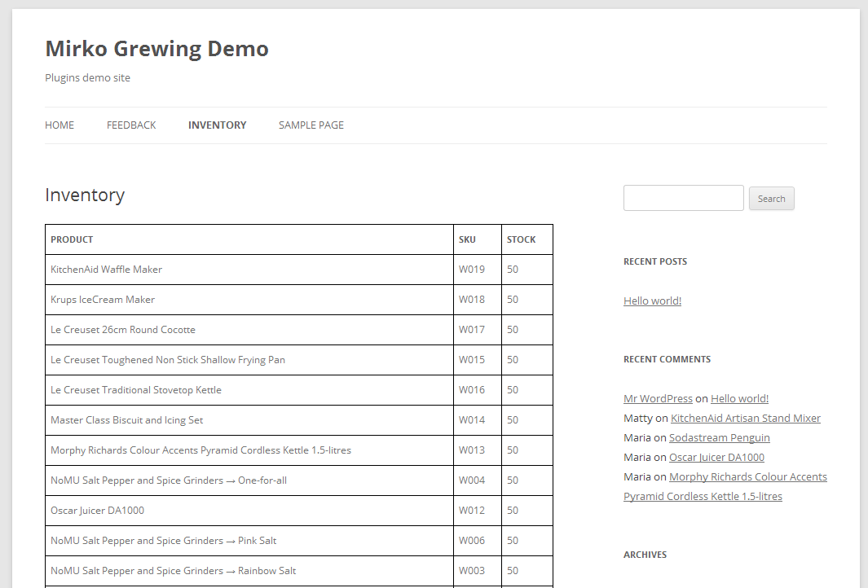Open Morphy Richards Colour Accents comment link
The image size is (868, 588).
(x=725, y=486)
